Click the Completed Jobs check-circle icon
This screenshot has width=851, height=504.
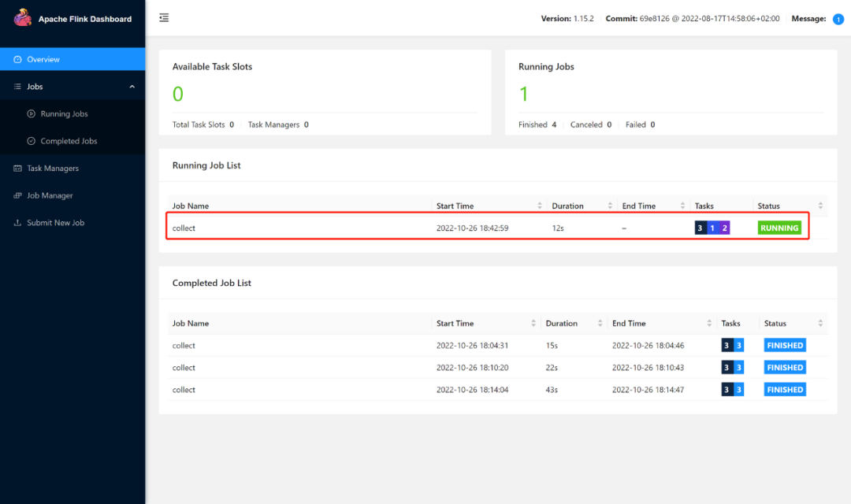32,141
